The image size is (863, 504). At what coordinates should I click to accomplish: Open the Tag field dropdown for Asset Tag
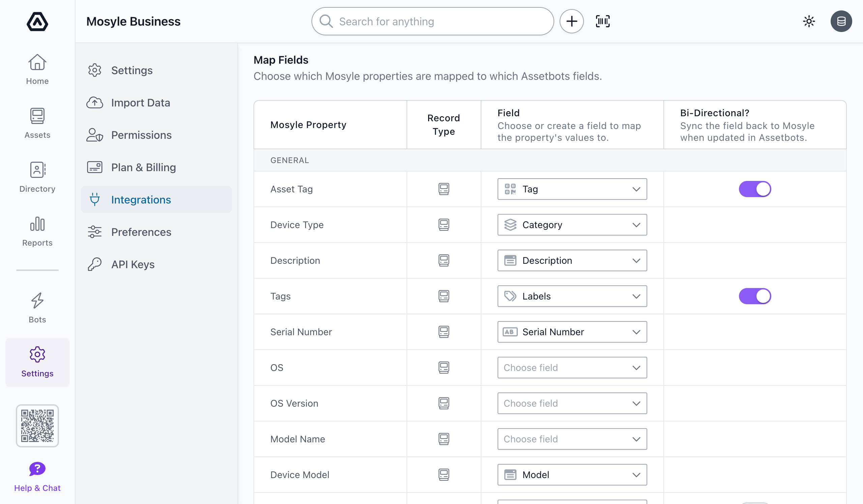[572, 189]
